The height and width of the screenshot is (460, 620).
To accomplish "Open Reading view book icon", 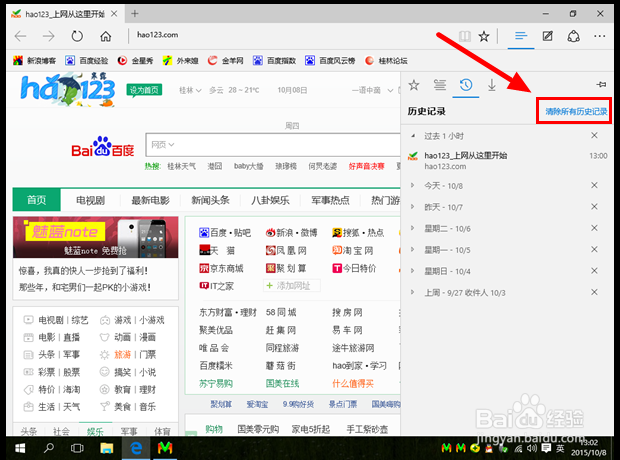I will (x=465, y=36).
